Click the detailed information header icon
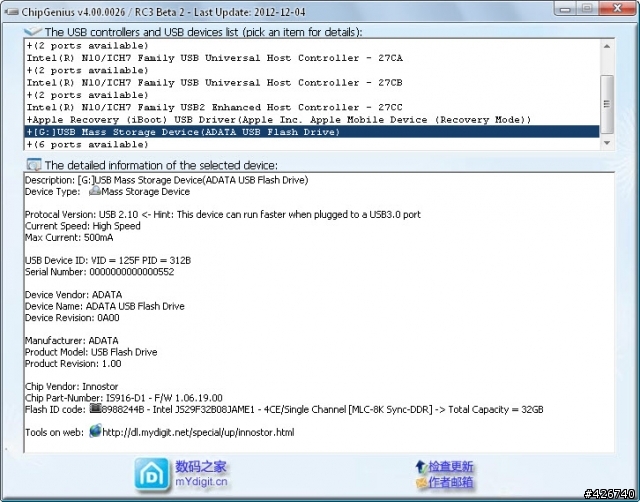The width and height of the screenshot is (640, 502). [x=33, y=165]
